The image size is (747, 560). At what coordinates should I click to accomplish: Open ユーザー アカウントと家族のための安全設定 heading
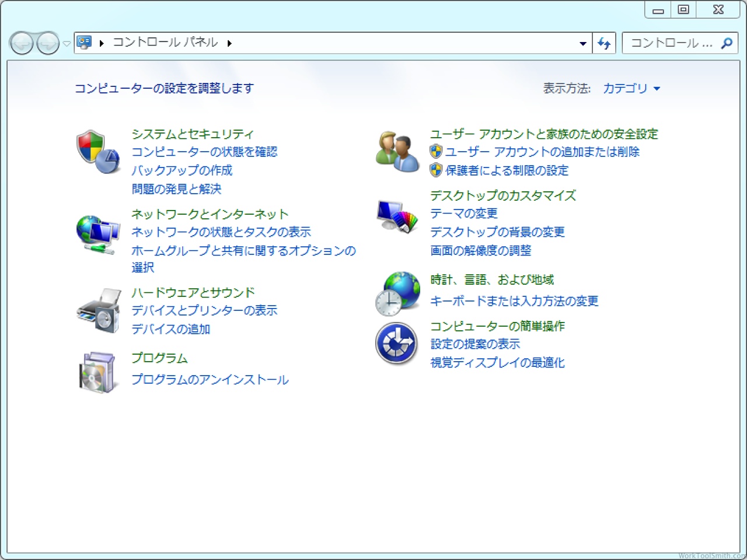544,134
